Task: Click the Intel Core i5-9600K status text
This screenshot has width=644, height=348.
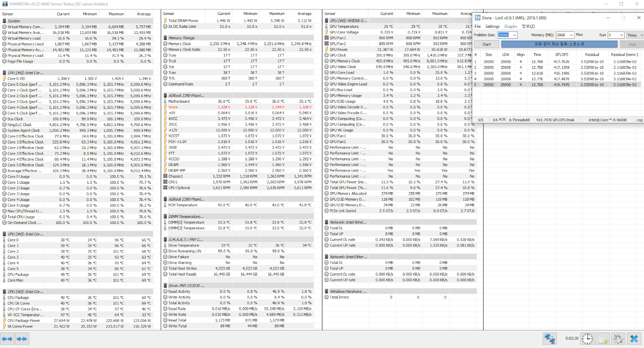Action: pyautogui.click(x=608, y=120)
